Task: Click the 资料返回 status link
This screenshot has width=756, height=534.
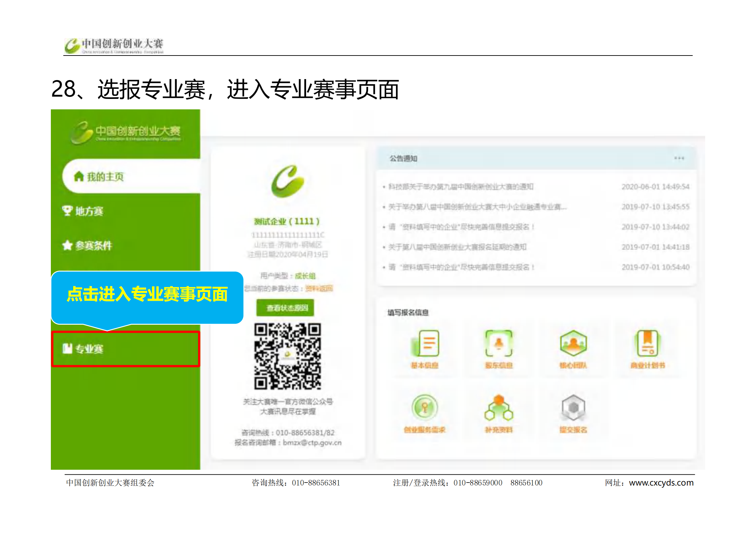Action: tap(319, 288)
